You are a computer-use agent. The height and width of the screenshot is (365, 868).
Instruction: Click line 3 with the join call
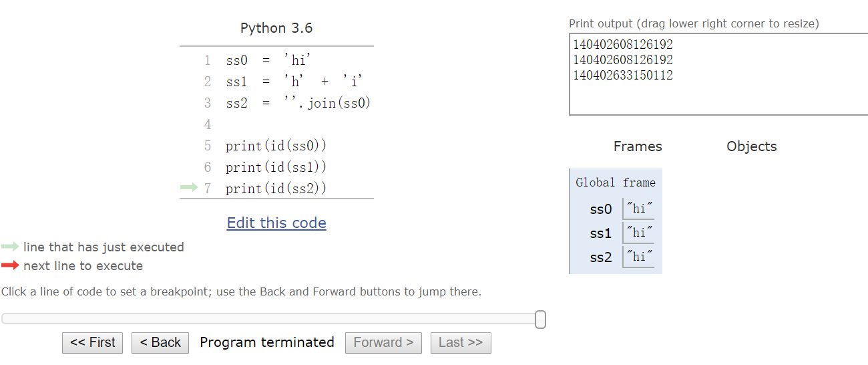tap(297, 103)
